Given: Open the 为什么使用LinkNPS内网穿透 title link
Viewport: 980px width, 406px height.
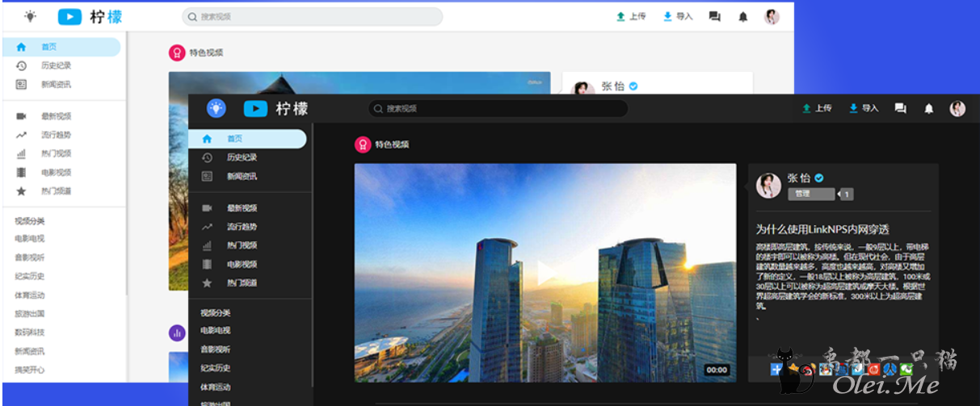Looking at the screenshot, I should coord(822,229).
